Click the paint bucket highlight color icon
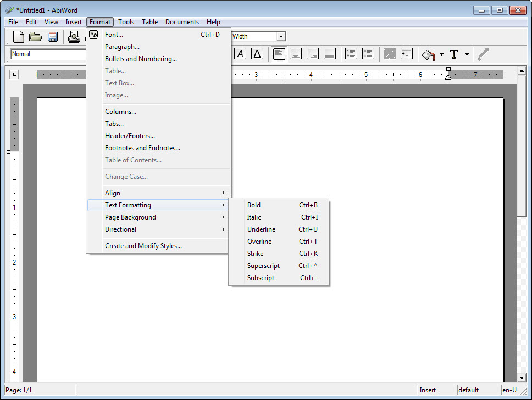Image resolution: width=532 pixels, height=400 pixels. (x=428, y=54)
